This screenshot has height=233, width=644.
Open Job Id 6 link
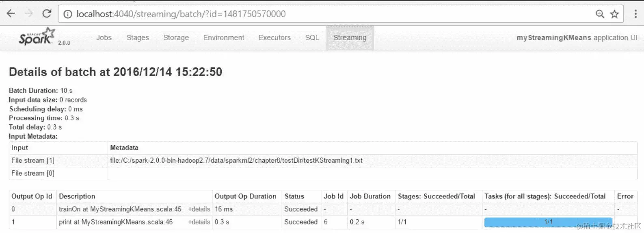(x=326, y=222)
